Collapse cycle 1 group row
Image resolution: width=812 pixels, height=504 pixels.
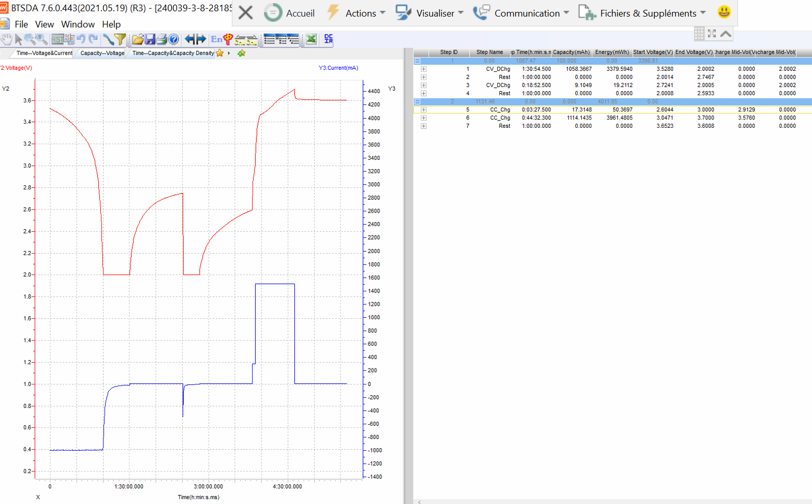(418, 61)
